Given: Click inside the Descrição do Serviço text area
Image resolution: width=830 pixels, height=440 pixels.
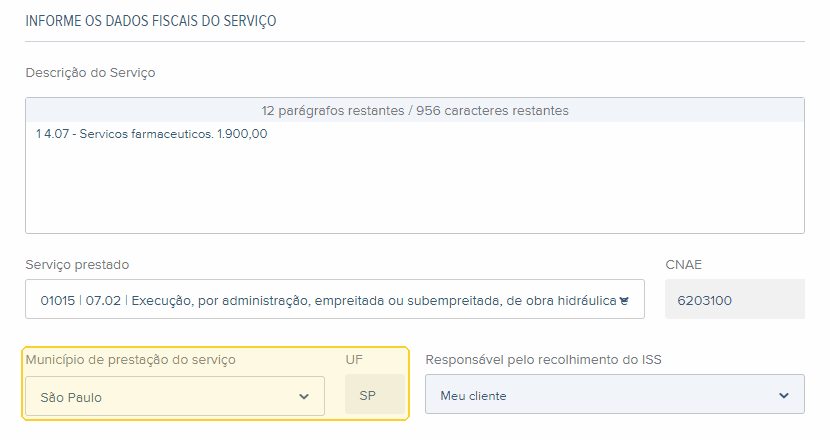Looking at the screenshot, I should [x=414, y=177].
